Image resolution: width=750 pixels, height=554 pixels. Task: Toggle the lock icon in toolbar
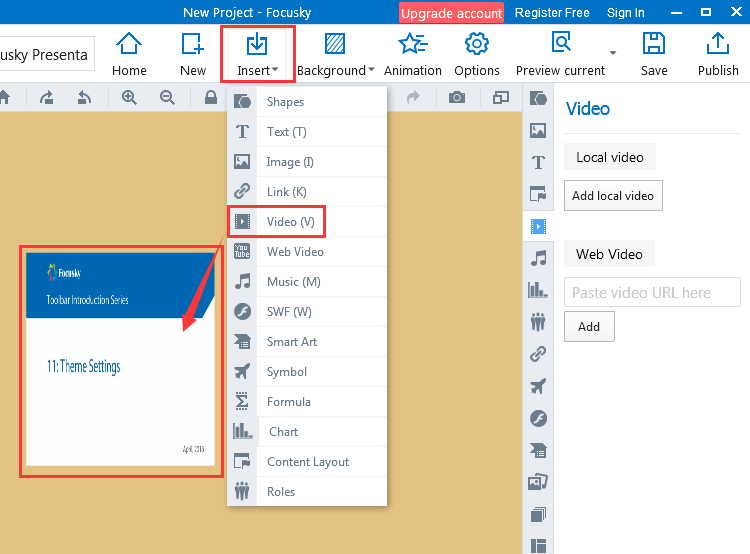210,98
